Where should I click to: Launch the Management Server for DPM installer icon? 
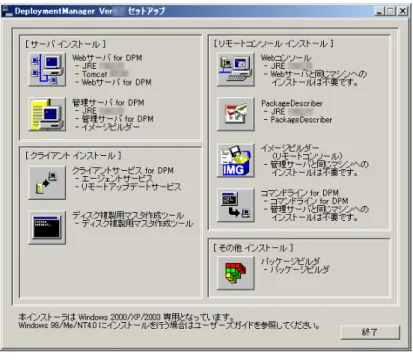(47, 114)
